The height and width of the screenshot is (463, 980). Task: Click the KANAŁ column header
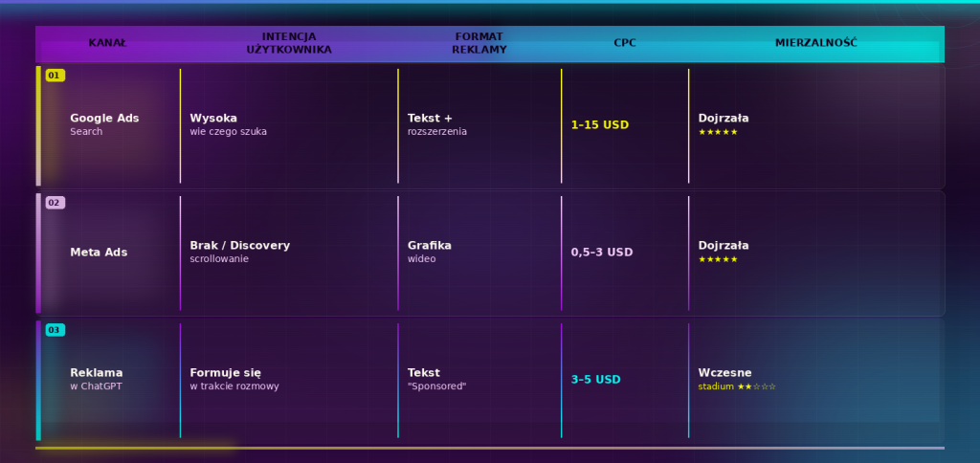tap(107, 43)
